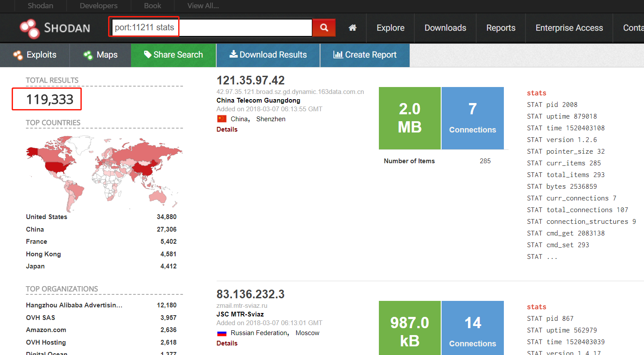Viewport: 644px width, 355px height.
Task: Click 'STAT total_connections 107' line
Action: [577, 210]
